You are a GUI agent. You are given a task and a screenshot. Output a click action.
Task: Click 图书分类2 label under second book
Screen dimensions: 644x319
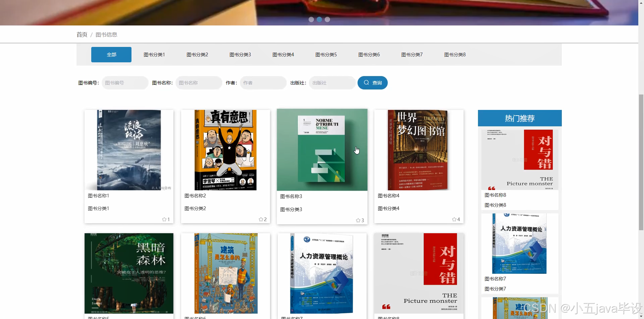click(x=195, y=208)
